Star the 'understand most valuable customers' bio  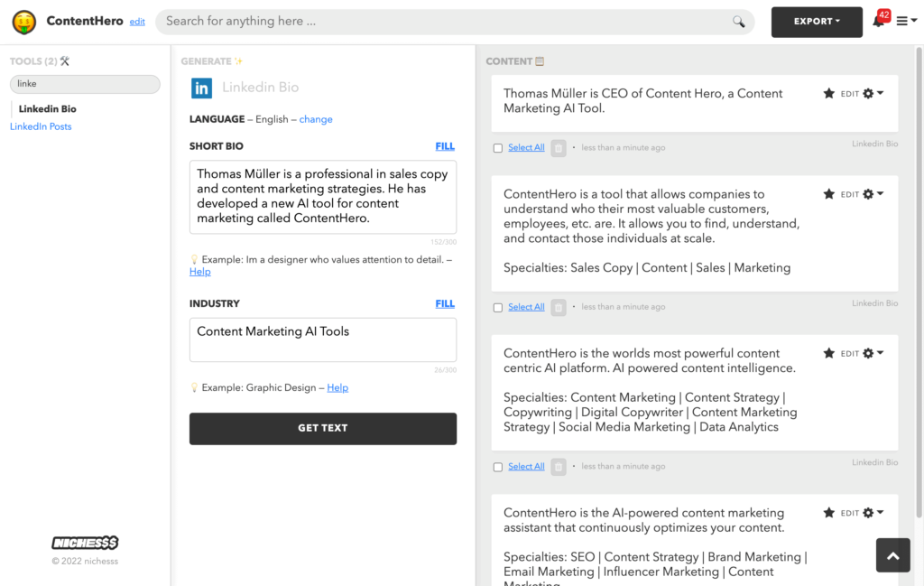[x=828, y=194]
